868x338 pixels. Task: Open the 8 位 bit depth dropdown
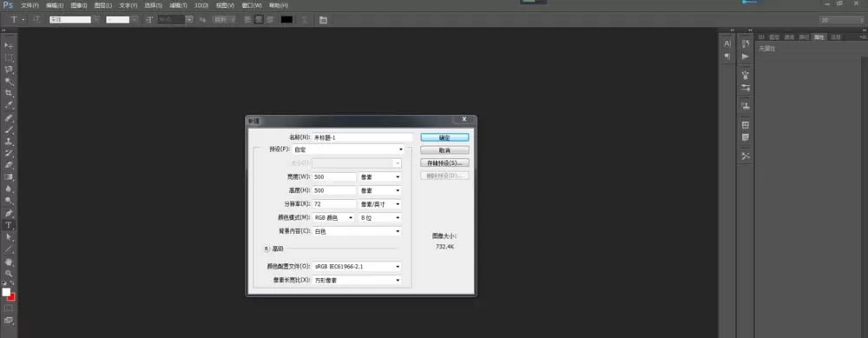click(x=380, y=218)
